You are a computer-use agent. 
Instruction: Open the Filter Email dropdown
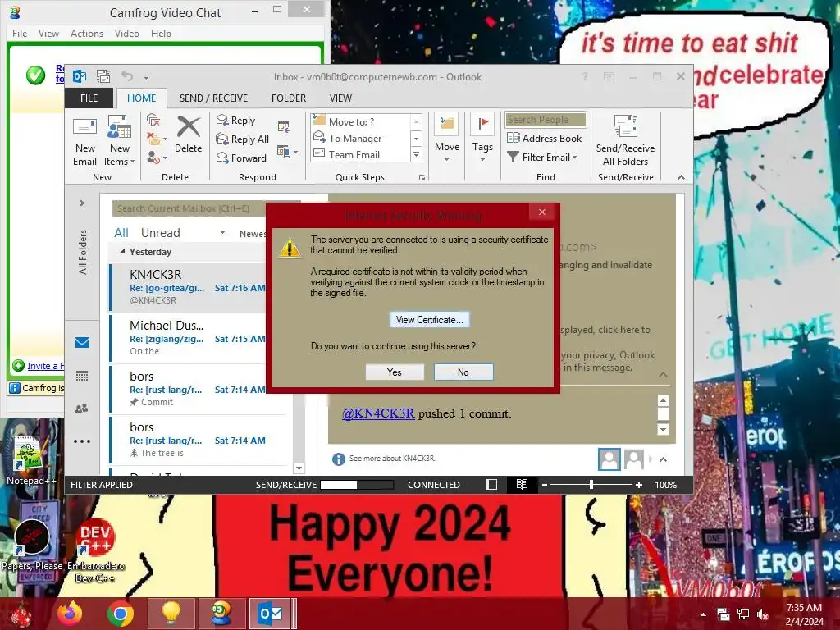pos(541,157)
